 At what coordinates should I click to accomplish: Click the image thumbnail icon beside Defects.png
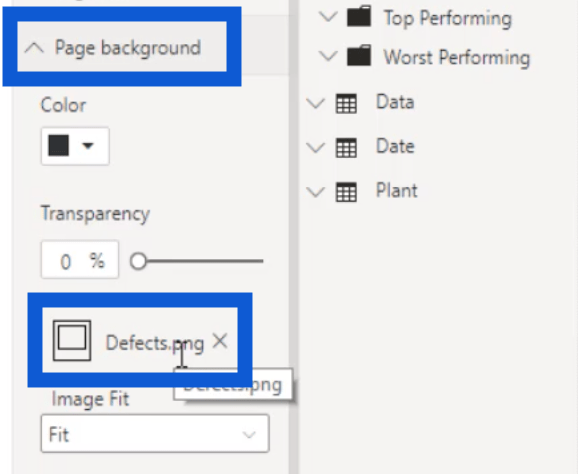(72, 340)
